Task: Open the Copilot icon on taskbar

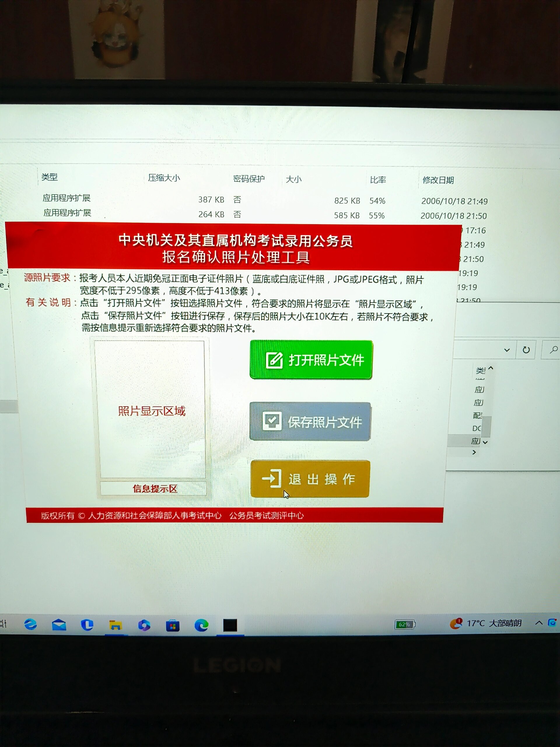Action: [x=144, y=625]
